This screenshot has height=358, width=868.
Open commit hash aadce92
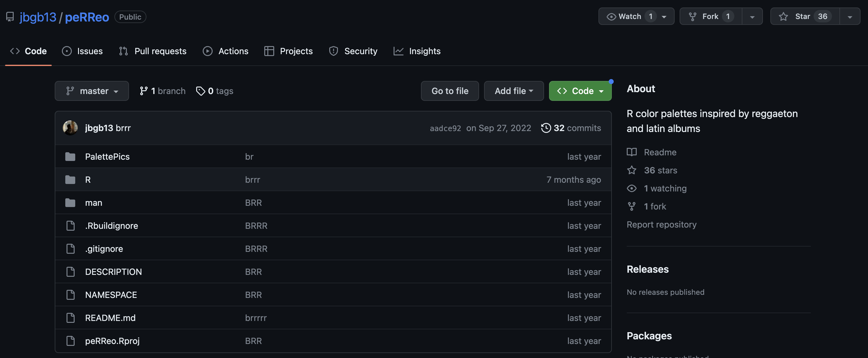[445, 128]
